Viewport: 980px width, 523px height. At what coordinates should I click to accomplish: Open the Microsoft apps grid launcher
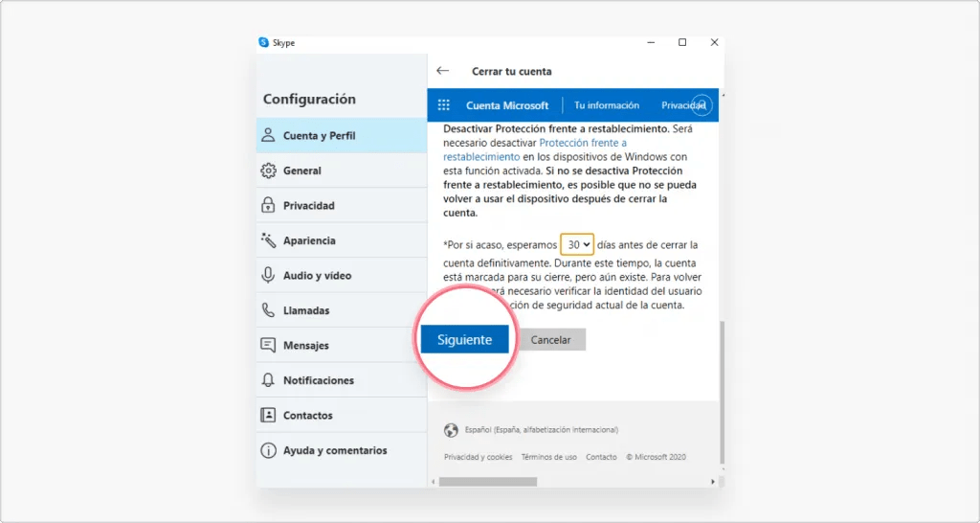coord(444,105)
